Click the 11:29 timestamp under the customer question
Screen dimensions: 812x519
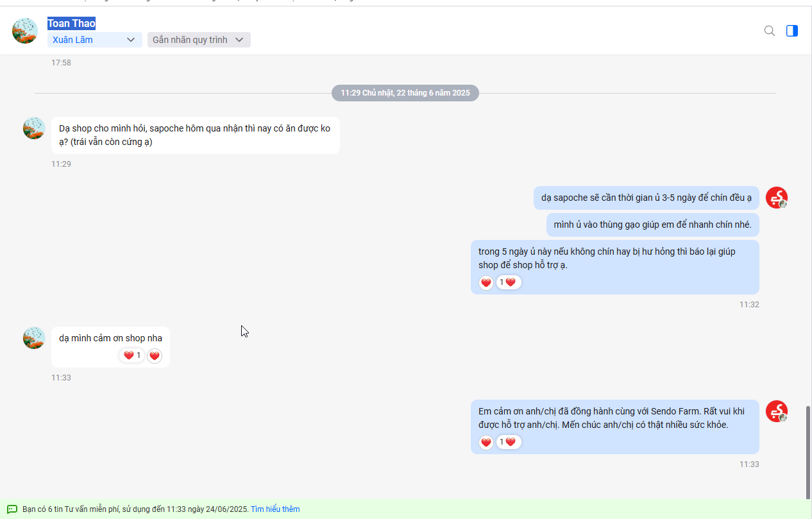(61, 164)
